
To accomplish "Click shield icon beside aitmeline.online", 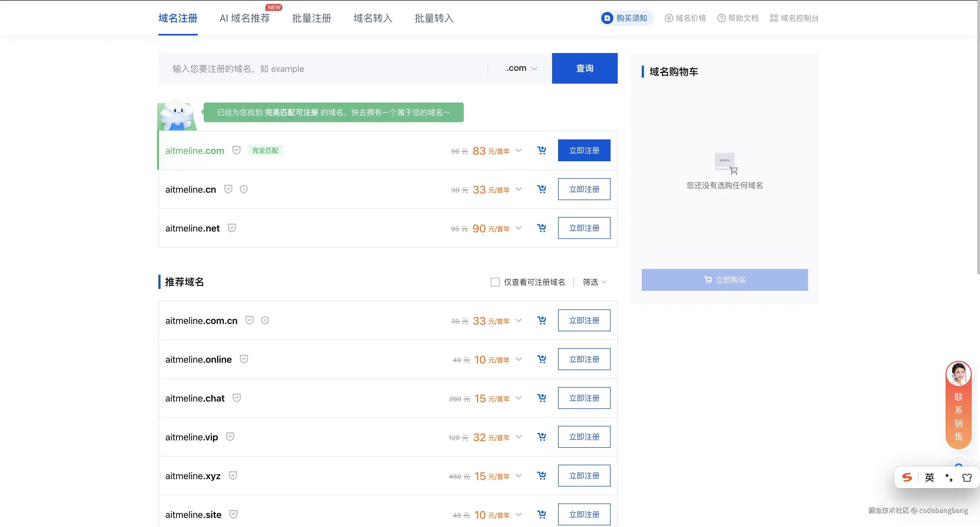I will (244, 359).
